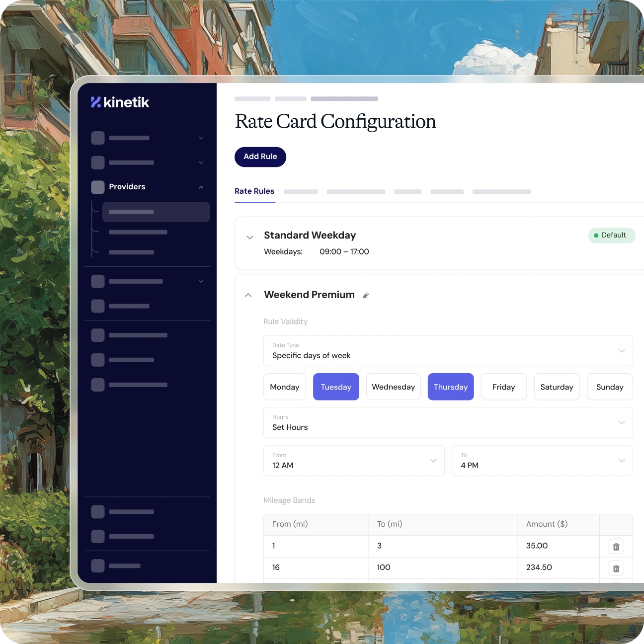Click the Default status badge
The image size is (644, 644).
[x=612, y=236]
